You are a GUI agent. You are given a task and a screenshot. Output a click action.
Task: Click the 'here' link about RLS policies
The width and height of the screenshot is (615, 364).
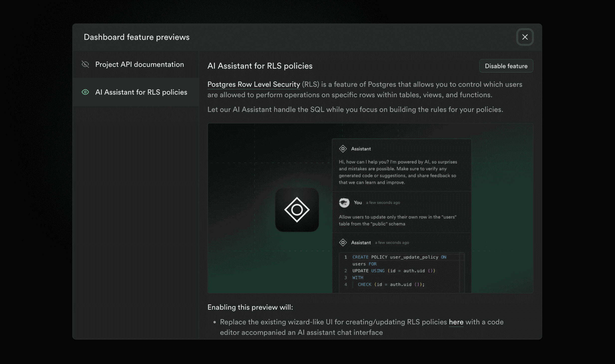456,322
